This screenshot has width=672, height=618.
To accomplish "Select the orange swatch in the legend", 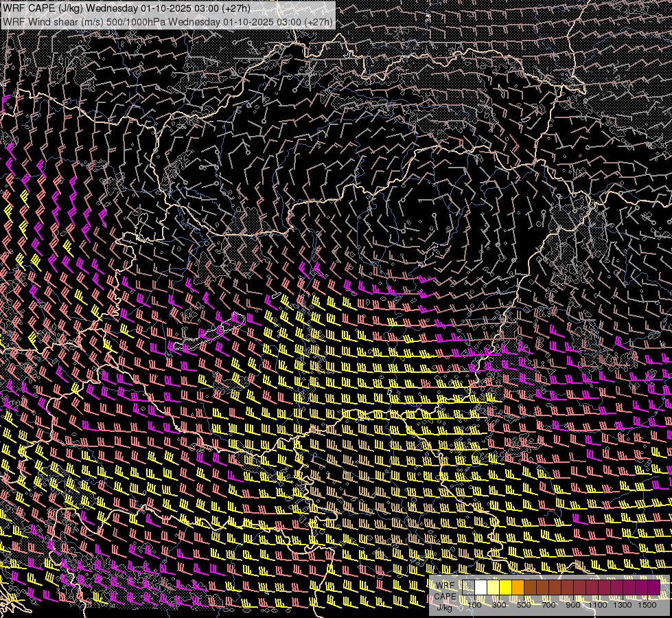I will tap(518, 588).
